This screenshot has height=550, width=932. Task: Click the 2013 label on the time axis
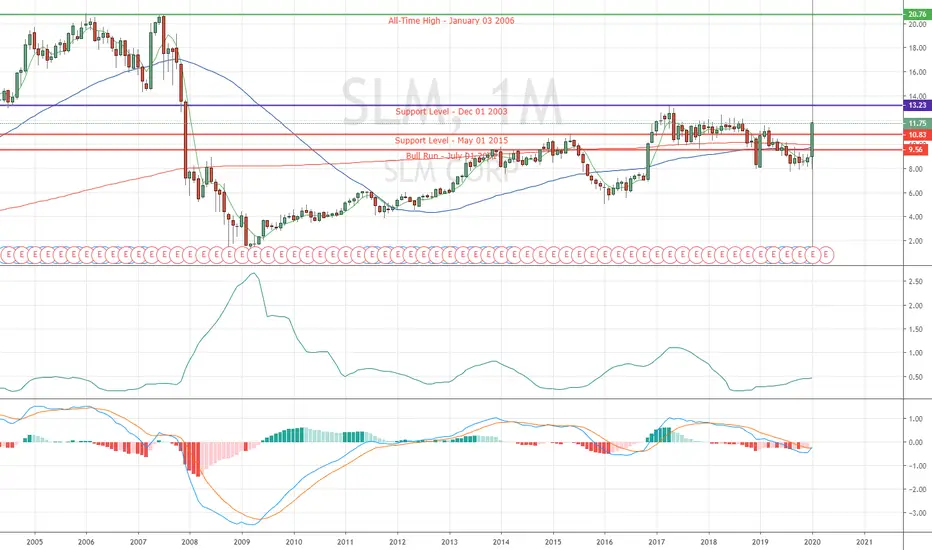tap(449, 542)
